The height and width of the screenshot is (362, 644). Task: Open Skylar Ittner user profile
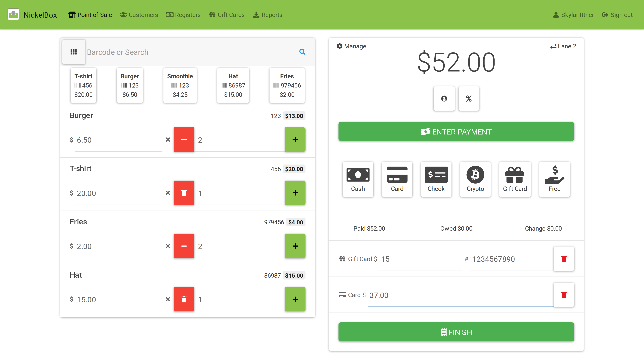coord(573,15)
